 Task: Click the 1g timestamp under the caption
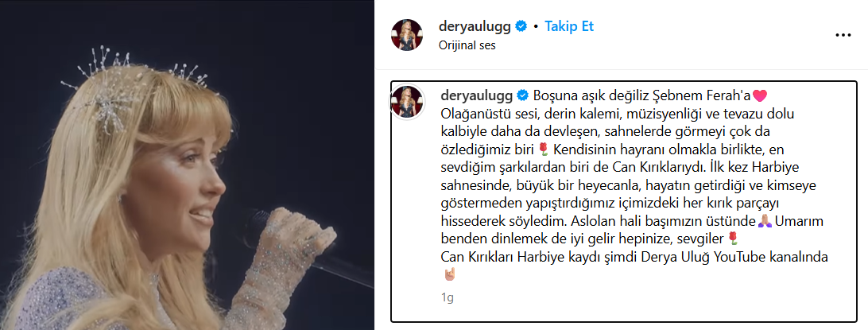tap(448, 298)
